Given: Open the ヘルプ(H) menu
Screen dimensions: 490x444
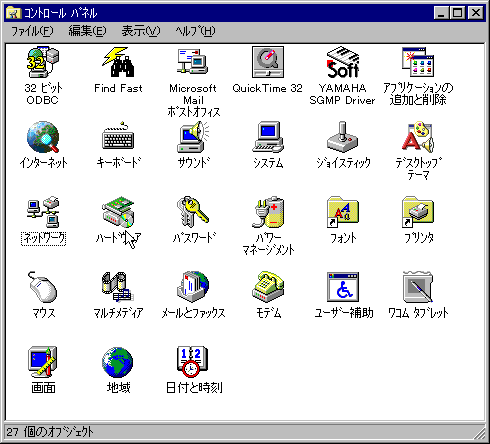Looking at the screenshot, I should (196, 31).
